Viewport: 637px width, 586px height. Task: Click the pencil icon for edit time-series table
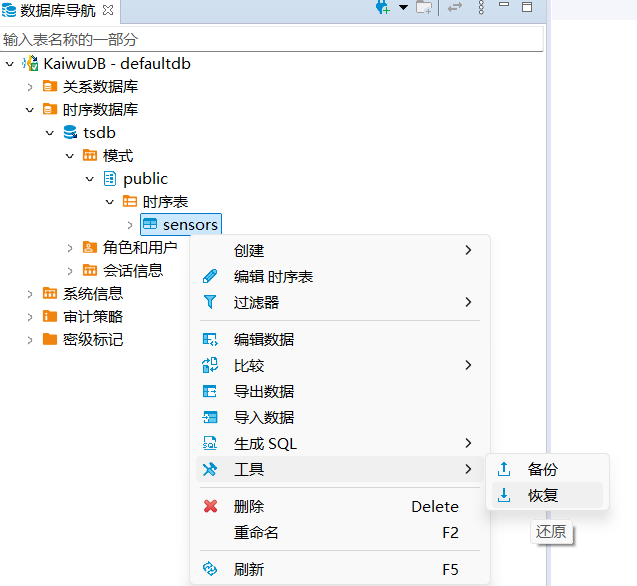210,277
